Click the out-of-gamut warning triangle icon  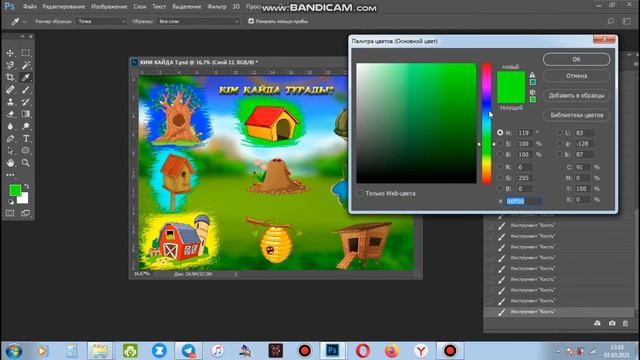[x=532, y=75]
